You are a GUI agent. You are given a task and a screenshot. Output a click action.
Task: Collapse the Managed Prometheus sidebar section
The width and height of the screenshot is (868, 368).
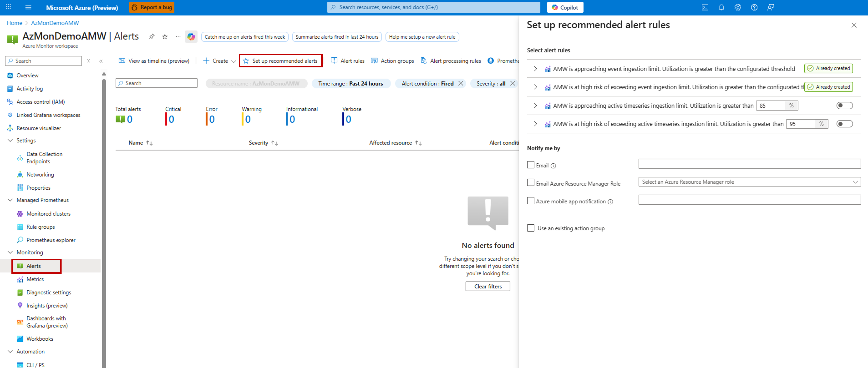(10, 200)
